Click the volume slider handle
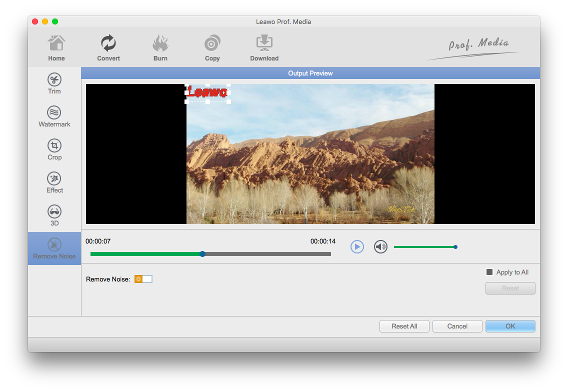This screenshot has height=392, width=568. (455, 246)
